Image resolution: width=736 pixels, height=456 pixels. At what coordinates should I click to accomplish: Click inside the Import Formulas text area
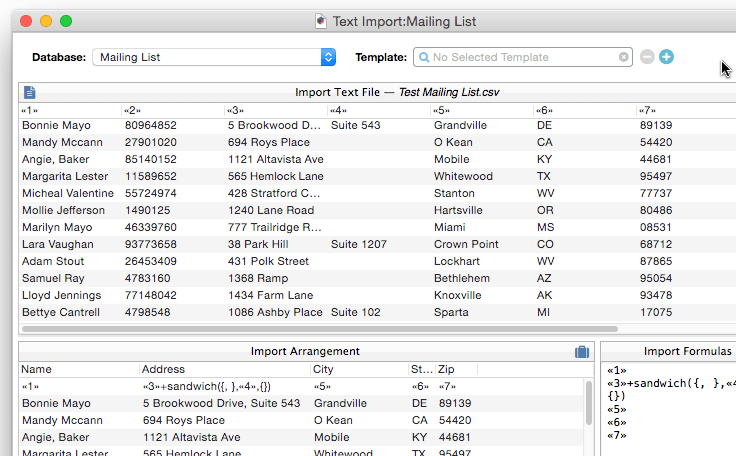pyautogui.click(x=668, y=420)
